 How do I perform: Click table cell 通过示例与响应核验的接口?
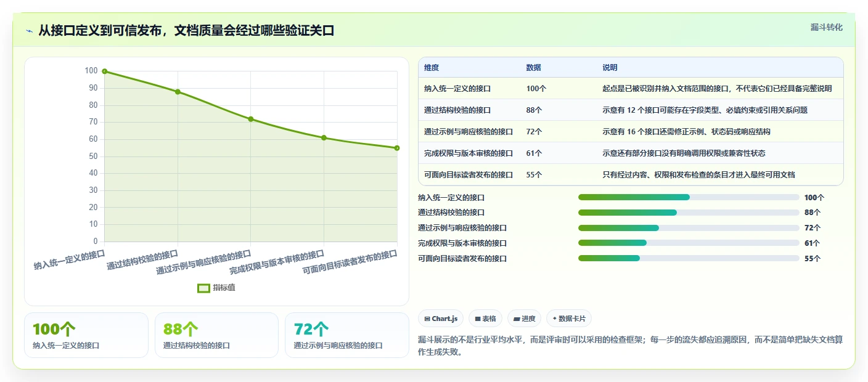click(469, 132)
